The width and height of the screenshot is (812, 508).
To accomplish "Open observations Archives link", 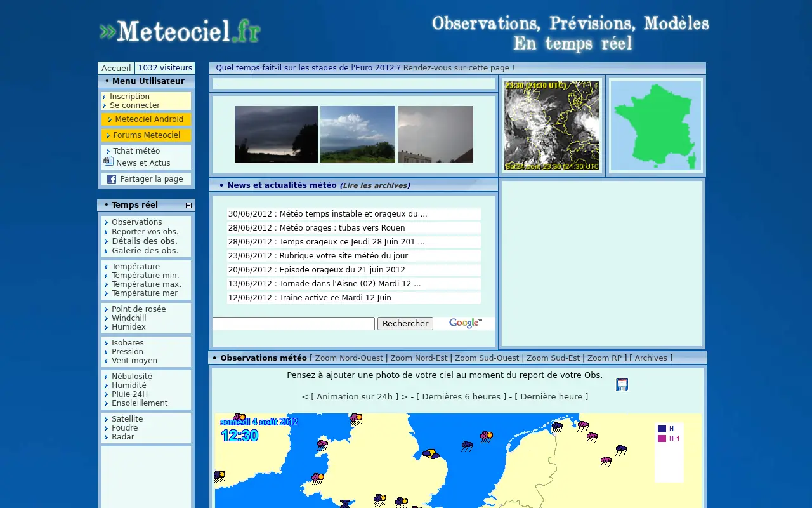I will coord(651,358).
